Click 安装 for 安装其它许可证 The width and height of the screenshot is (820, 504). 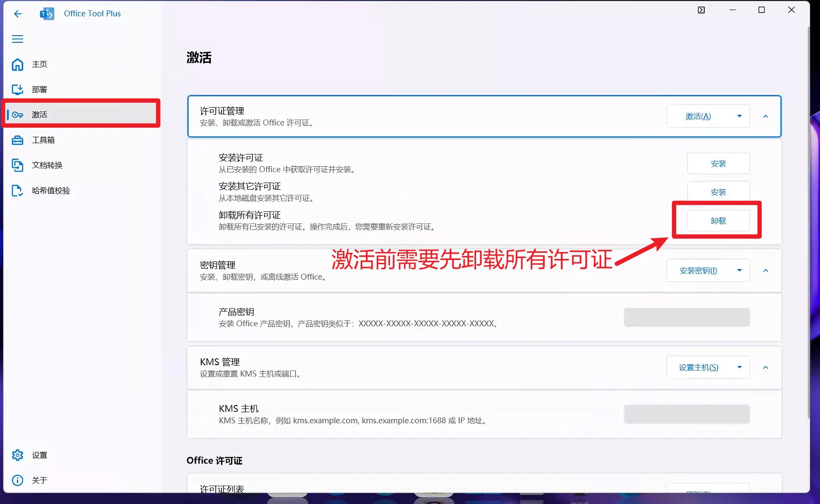tap(718, 192)
